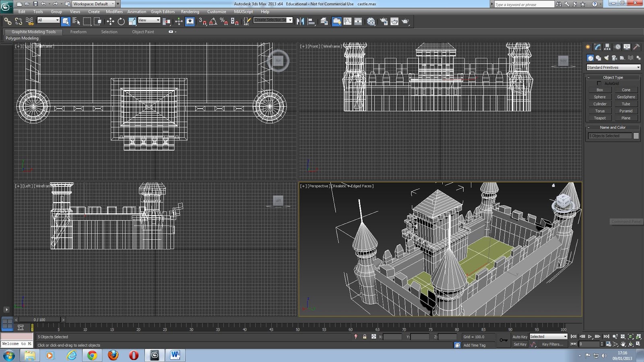Switch to Lights creation category
The image size is (644, 362).
(x=607, y=58)
